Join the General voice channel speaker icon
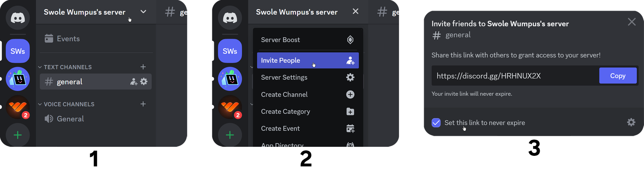 (49, 119)
